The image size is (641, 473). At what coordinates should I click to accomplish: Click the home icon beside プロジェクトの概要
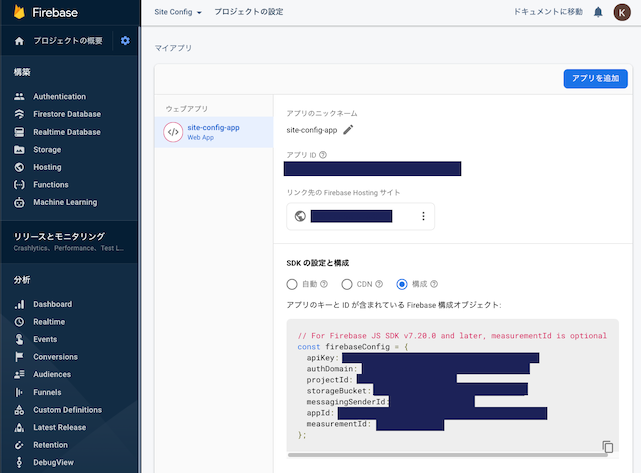point(19,41)
